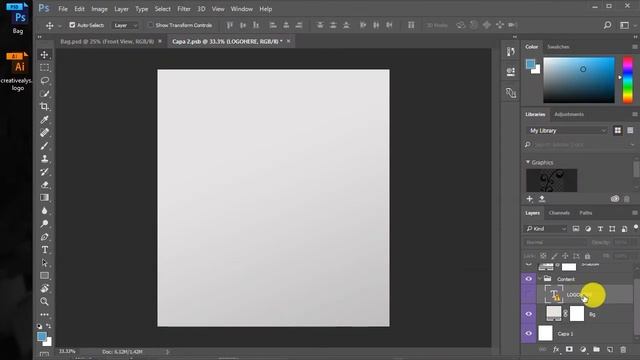This screenshot has height=360, width=640.
Task: Select the Rectangle shape tool
Action: [44, 276]
